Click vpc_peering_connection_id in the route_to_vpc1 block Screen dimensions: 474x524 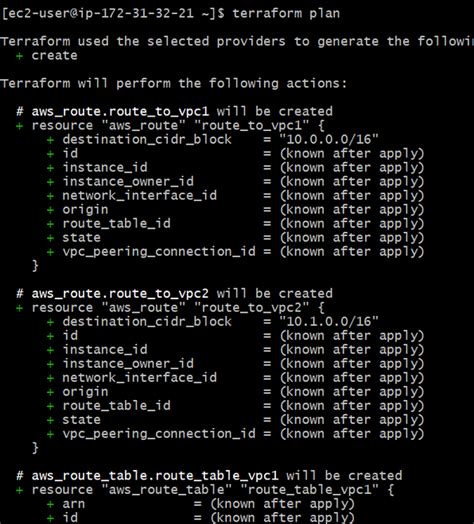coord(159,252)
